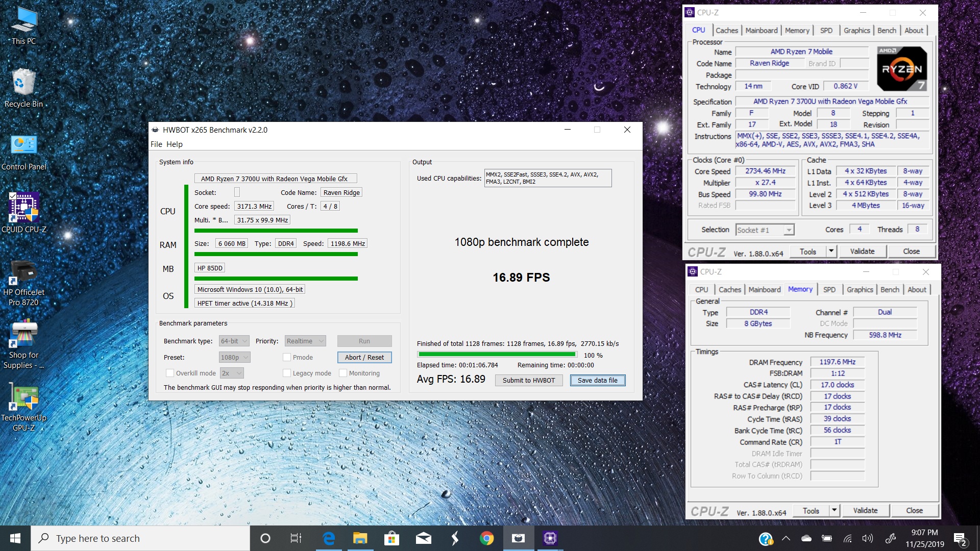Launch CPUID CPU-Z desktop shortcut

coord(23,213)
